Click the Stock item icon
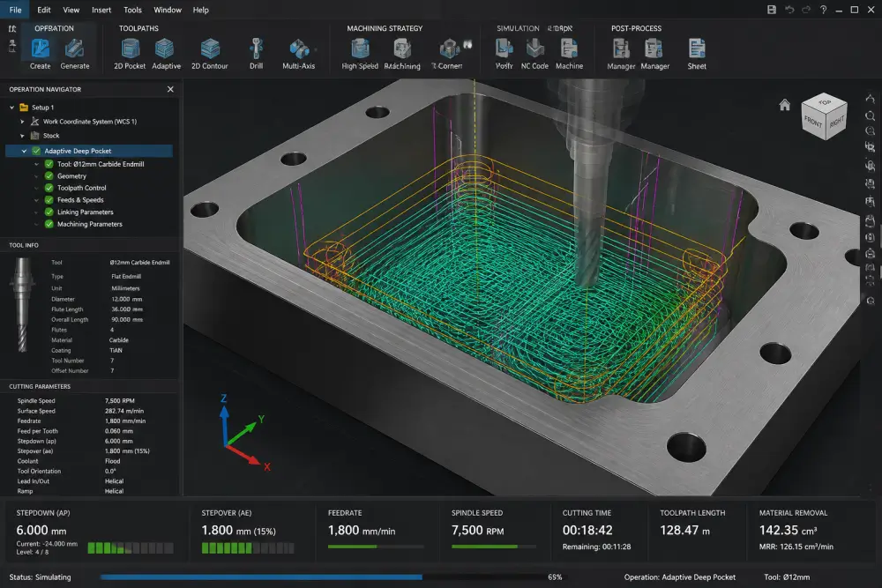The image size is (882, 588). [x=35, y=136]
